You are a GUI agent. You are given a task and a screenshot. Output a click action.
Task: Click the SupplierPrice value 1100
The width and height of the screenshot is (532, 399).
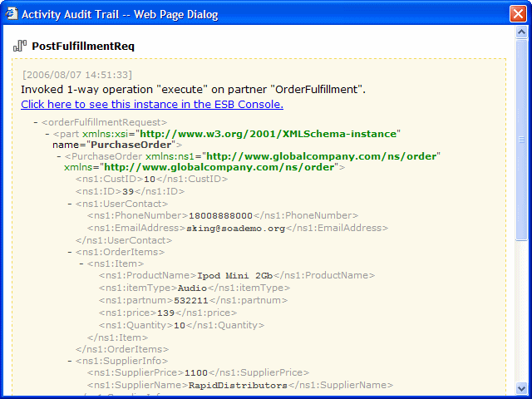pyautogui.click(x=196, y=373)
